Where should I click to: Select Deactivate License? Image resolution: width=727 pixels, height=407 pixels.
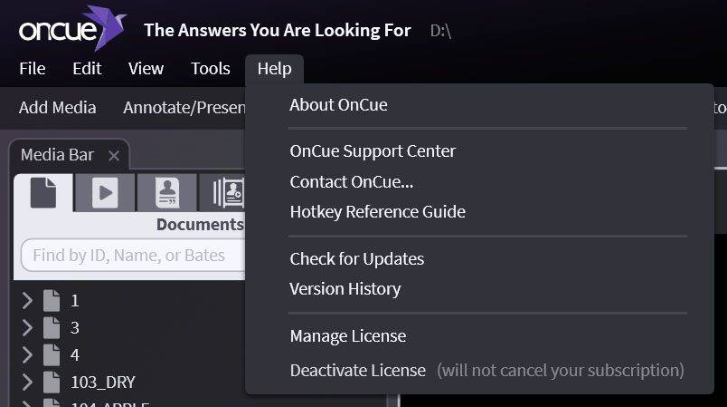point(357,370)
